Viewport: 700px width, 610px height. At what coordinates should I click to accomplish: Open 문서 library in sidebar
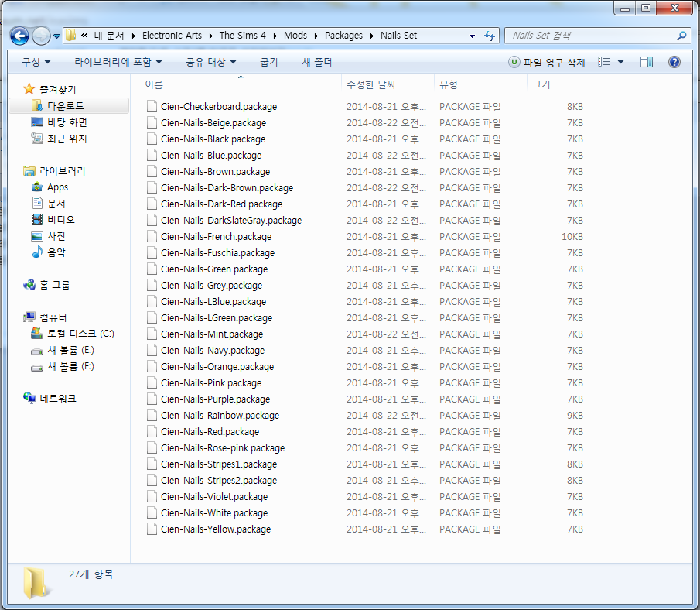point(48,204)
